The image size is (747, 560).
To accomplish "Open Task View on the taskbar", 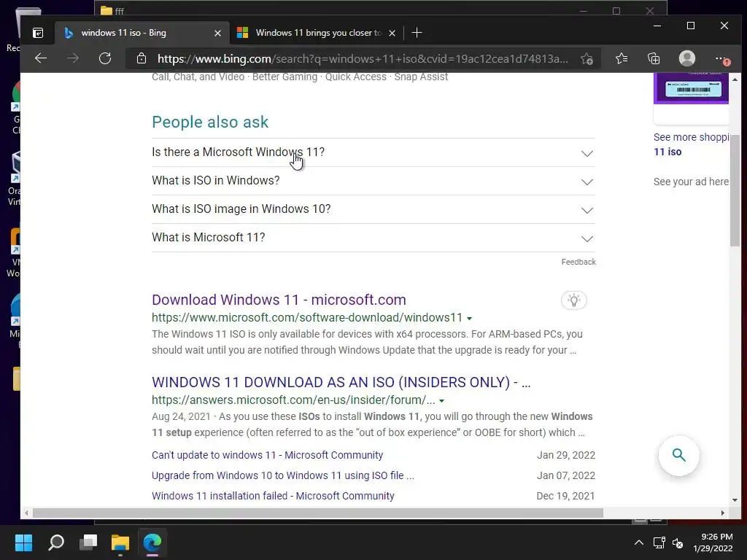I will pyautogui.click(x=88, y=542).
